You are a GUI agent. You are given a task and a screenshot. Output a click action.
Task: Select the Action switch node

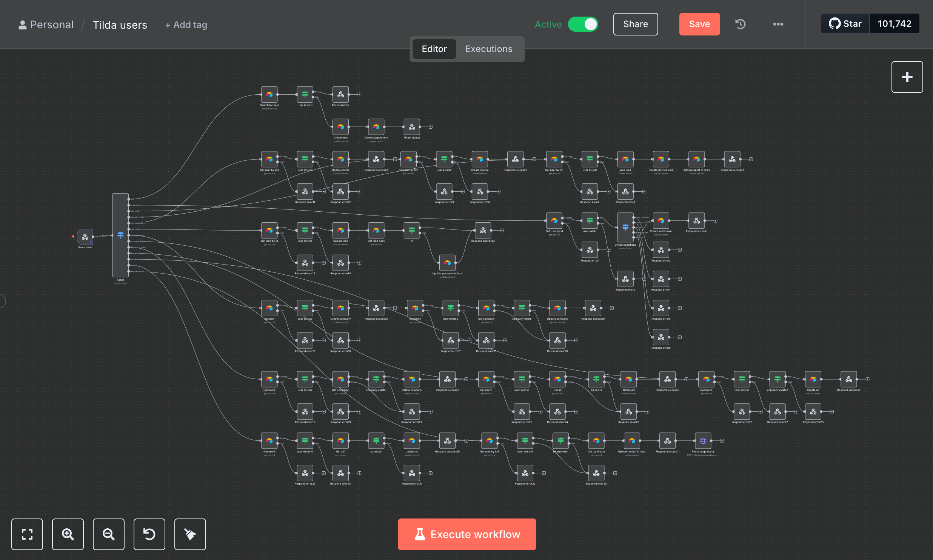120,235
